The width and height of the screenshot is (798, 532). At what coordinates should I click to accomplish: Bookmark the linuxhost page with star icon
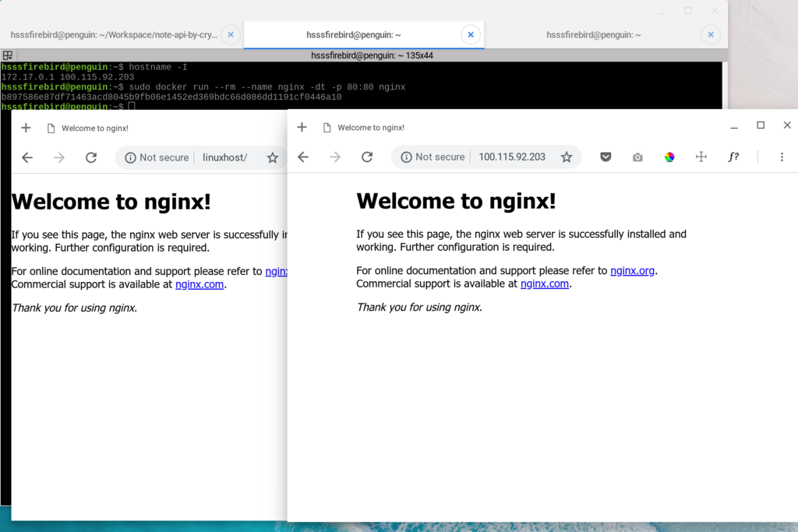coord(273,157)
